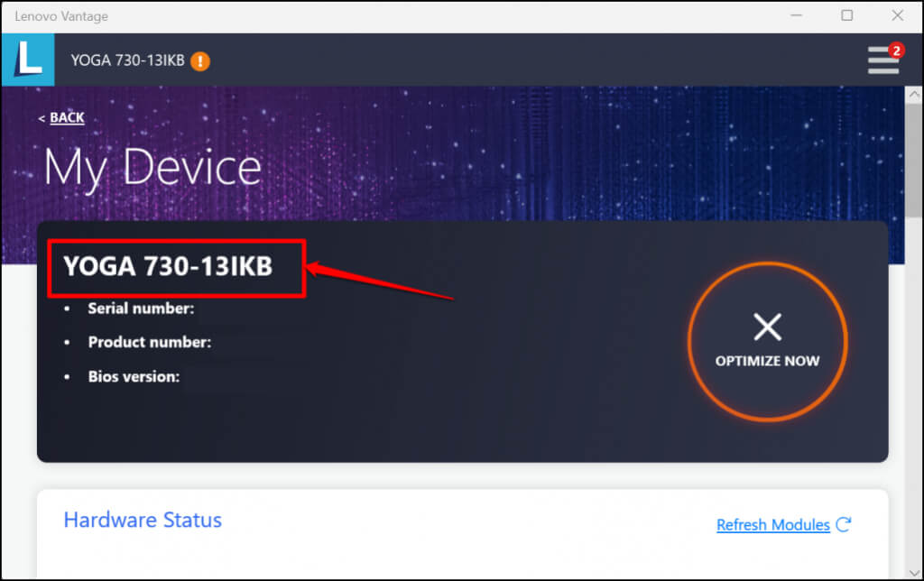The height and width of the screenshot is (581, 924).
Task: Click the Lenovo L logo icon
Action: pyautogui.click(x=27, y=60)
